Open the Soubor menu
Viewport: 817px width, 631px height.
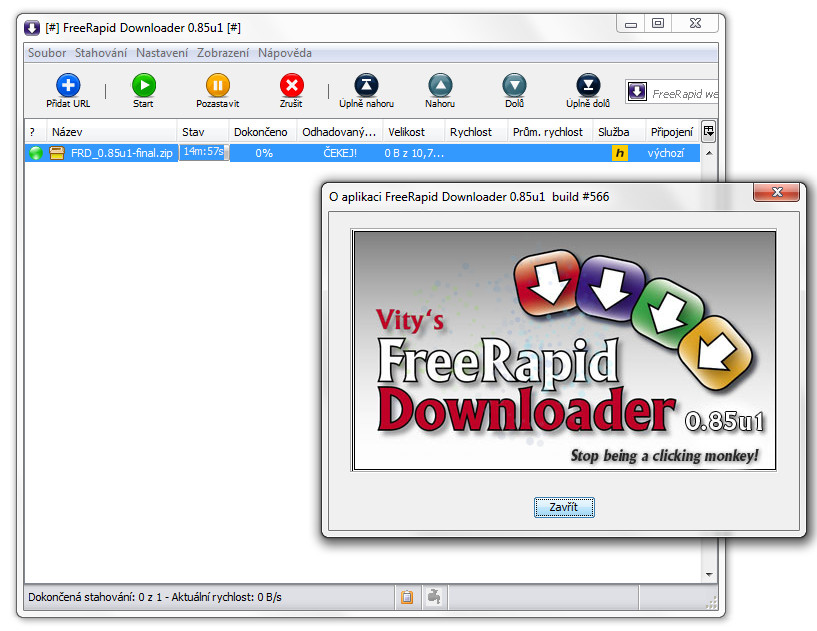coord(46,52)
